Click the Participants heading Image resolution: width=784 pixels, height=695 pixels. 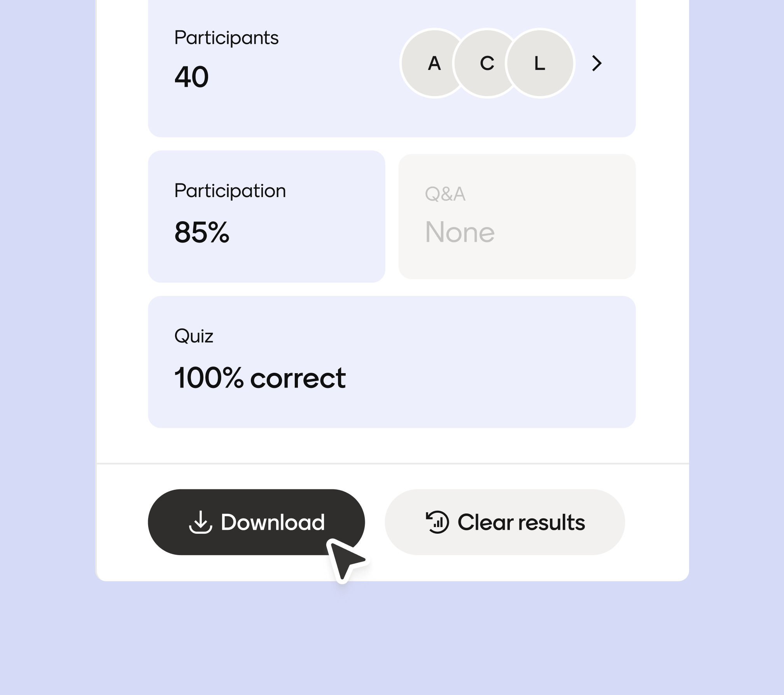(x=226, y=38)
